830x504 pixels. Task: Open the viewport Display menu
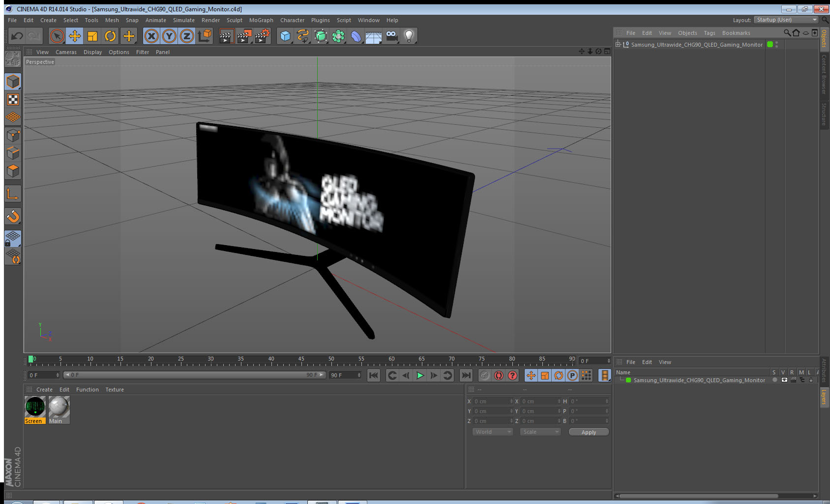pyautogui.click(x=92, y=52)
